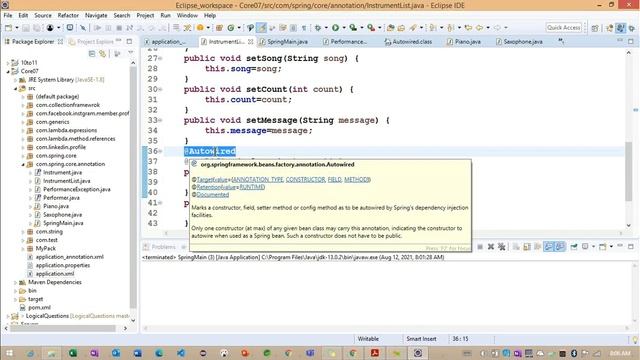Viewport: 640px width, 360px height.
Task: Toggle Show Console on standard output icon
Action: pyautogui.click(x=549, y=247)
